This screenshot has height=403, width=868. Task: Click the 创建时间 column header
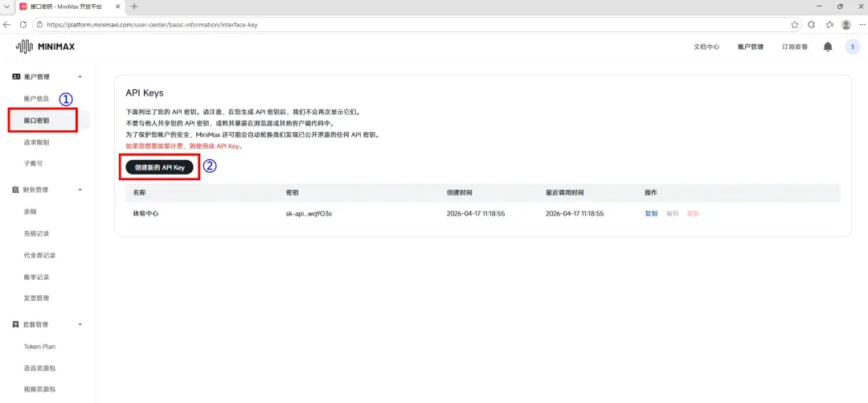pos(460,192)
